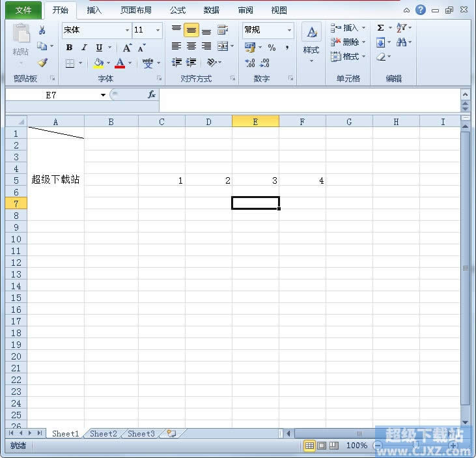Open the underline style dropdown arrow
Screen dimensions: 476x458
tap(109, 48)
